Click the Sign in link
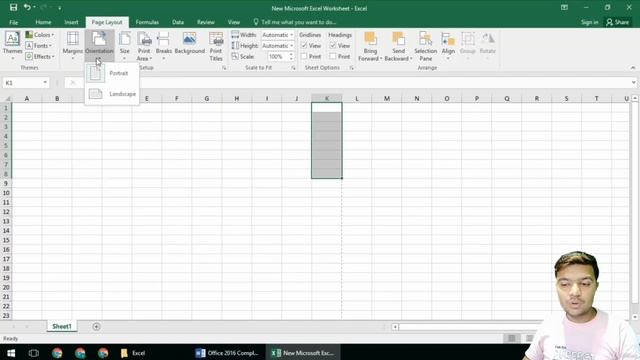640x360 pixels. coord(589,22)
